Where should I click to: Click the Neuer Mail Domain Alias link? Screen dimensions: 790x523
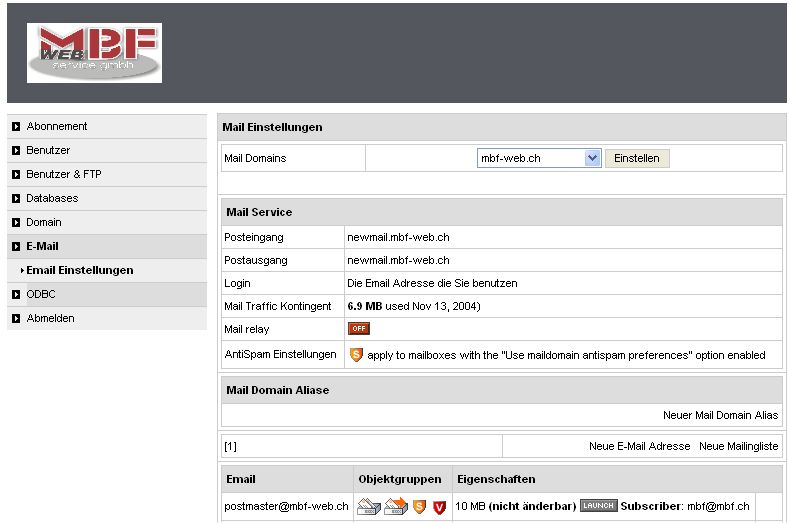click(x=720, y=415)
